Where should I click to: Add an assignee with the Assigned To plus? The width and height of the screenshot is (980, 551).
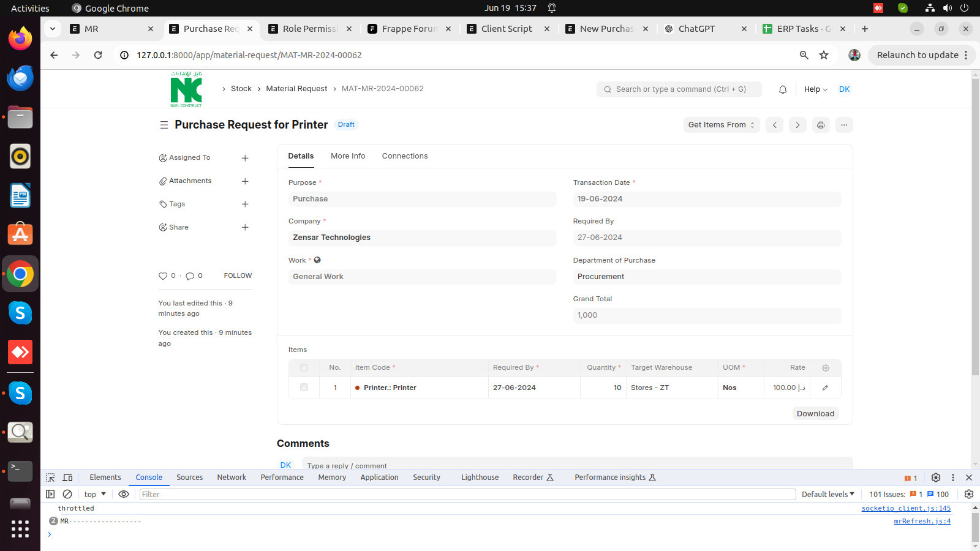245,158
